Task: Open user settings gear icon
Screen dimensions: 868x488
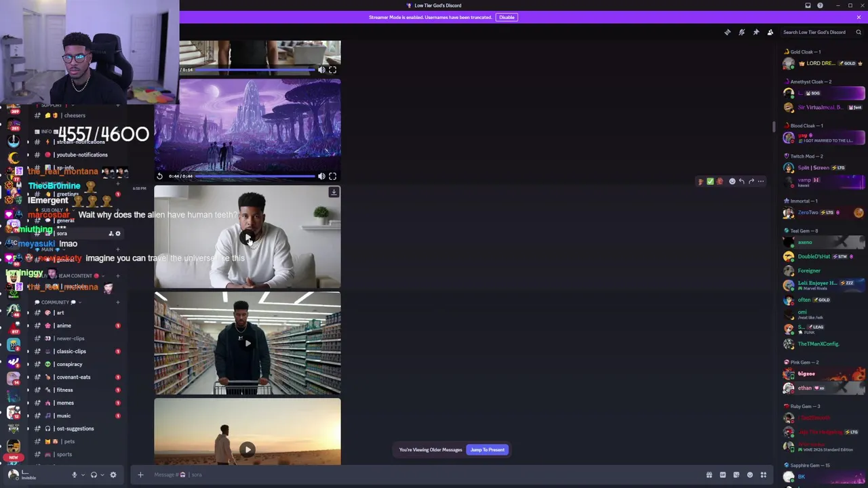Action: pyautogui.click(x=113, y=474)
